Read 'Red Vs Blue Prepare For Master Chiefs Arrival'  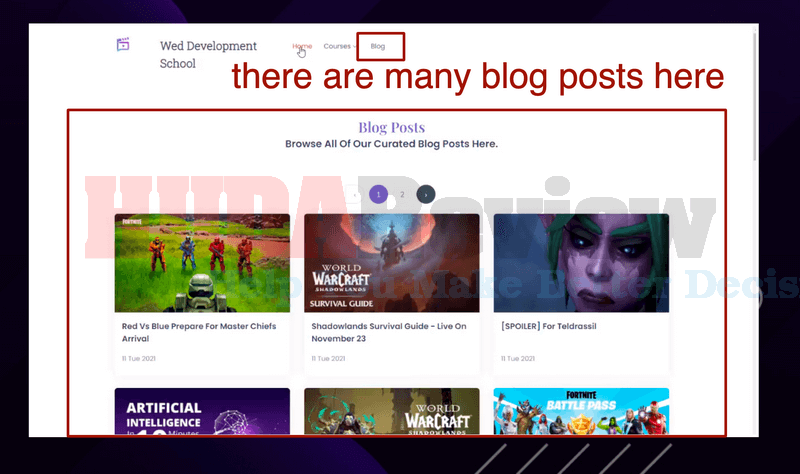coord(199,332)
